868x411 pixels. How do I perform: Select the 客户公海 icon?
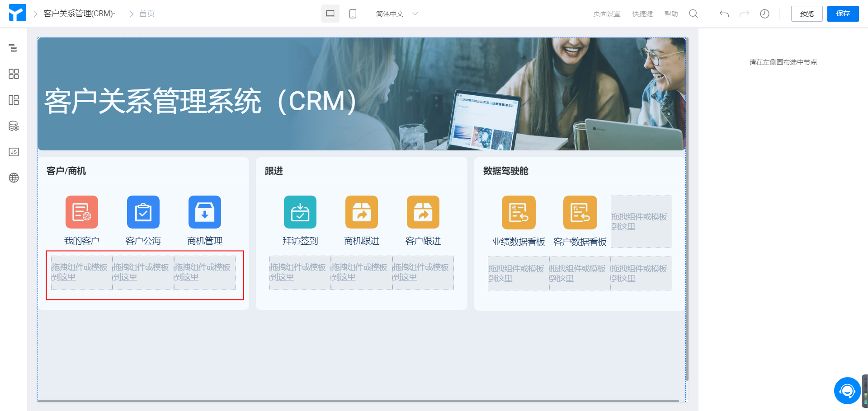click(x=143, y=212)
